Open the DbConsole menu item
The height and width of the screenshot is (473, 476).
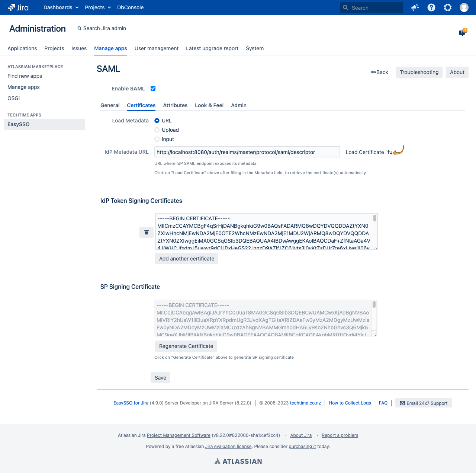130,7
